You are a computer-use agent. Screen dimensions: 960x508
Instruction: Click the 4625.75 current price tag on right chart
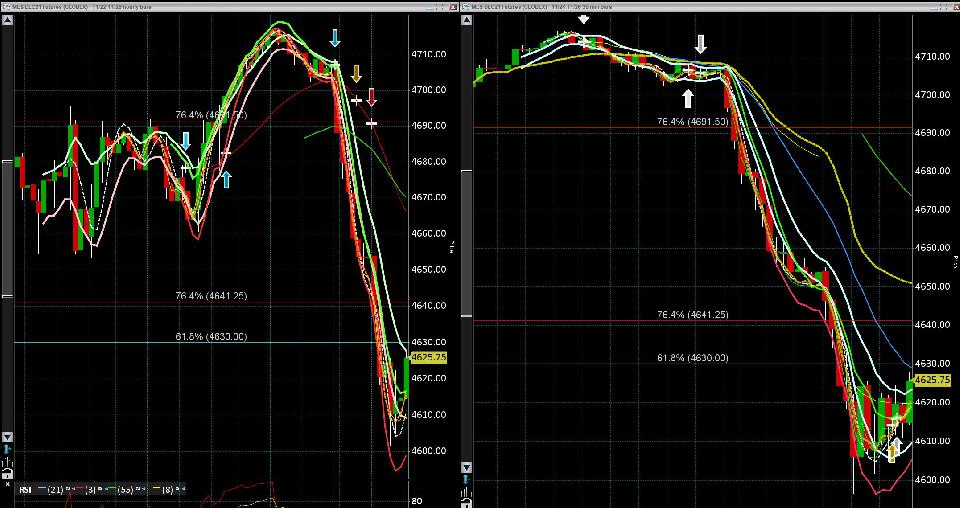tap(931, 381)
